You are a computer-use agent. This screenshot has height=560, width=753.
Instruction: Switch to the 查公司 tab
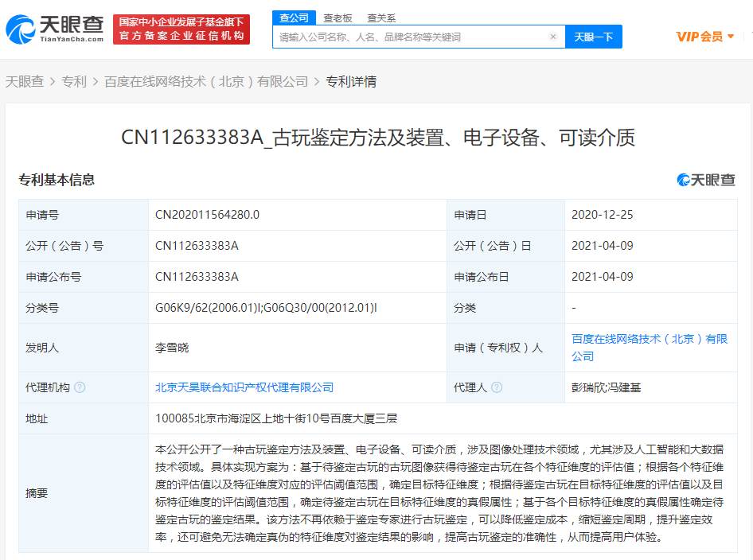click(294, 17)
